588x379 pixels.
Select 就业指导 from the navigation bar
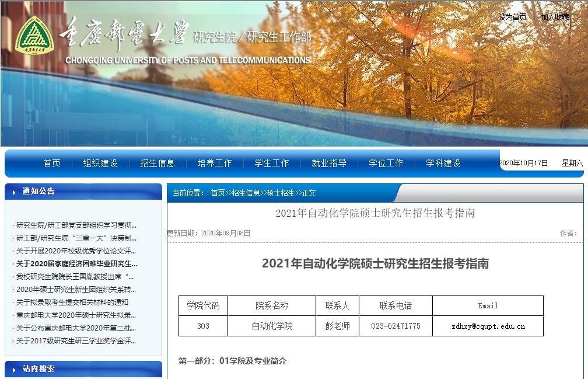(328, 163)
